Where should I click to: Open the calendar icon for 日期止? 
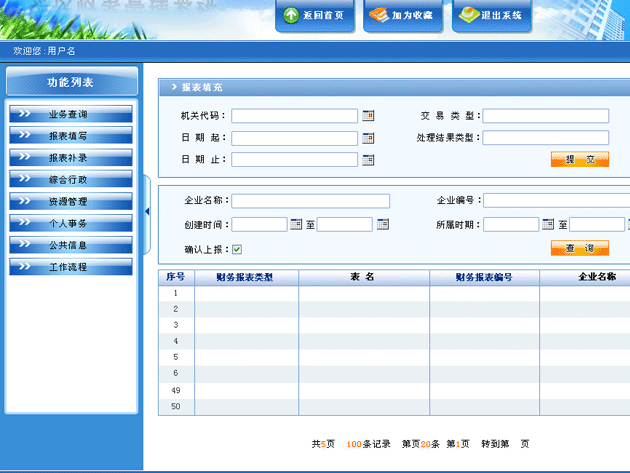pos(368,160)
